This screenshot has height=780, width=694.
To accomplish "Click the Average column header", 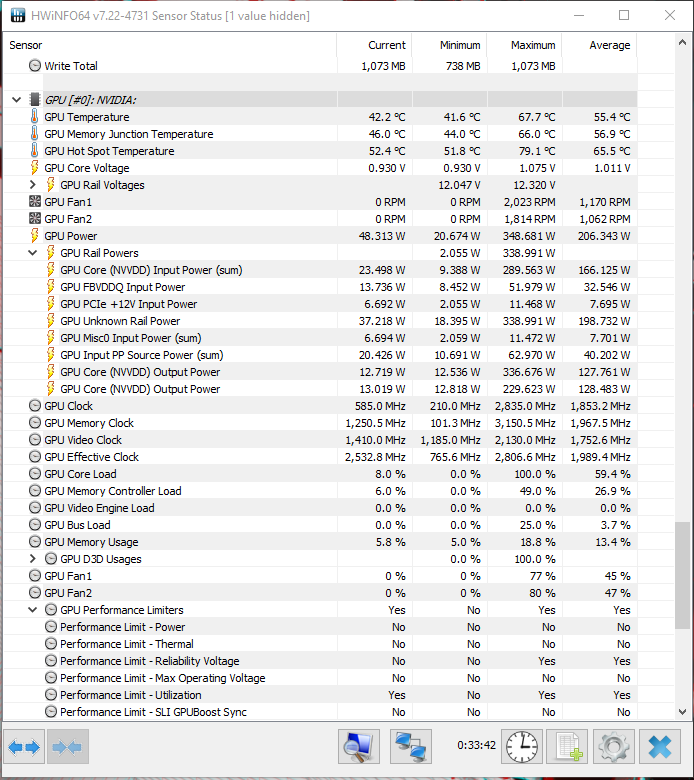I will pos(599,45).
